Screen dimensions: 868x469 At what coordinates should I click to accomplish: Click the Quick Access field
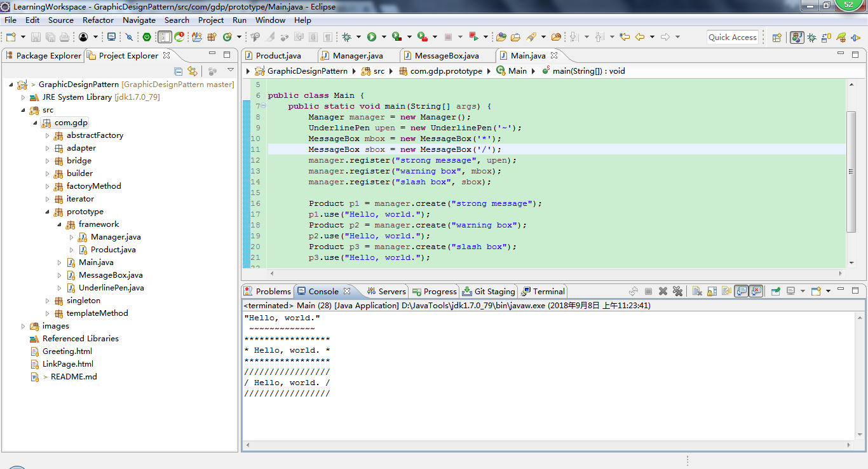point(732,37)
